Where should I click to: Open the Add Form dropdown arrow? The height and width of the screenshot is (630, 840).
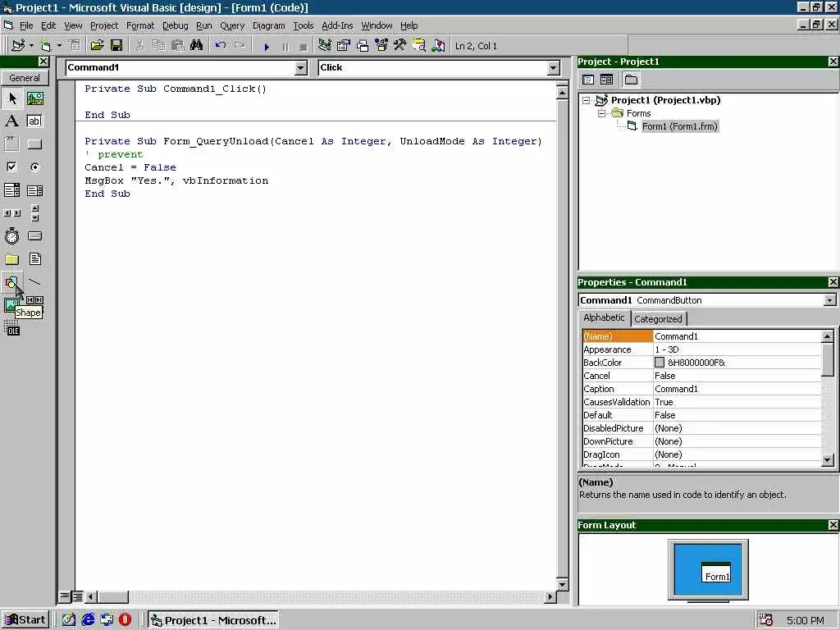point(59,46)
